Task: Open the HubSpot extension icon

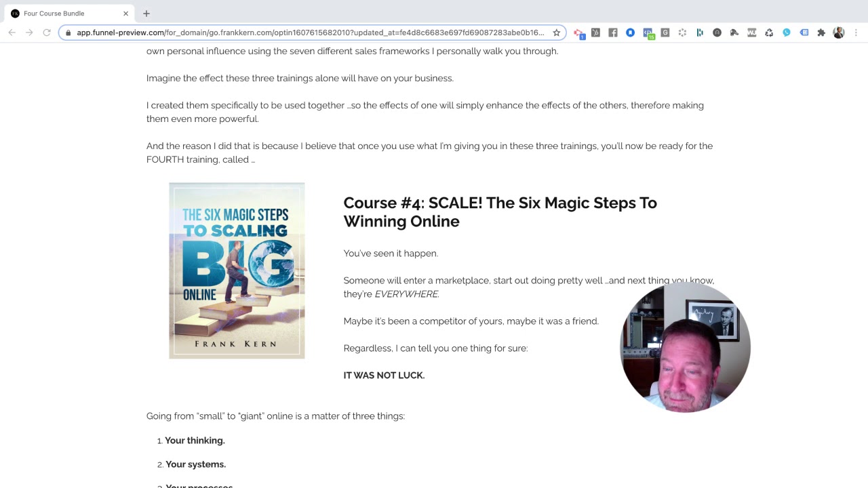Action: coord(595,33)
